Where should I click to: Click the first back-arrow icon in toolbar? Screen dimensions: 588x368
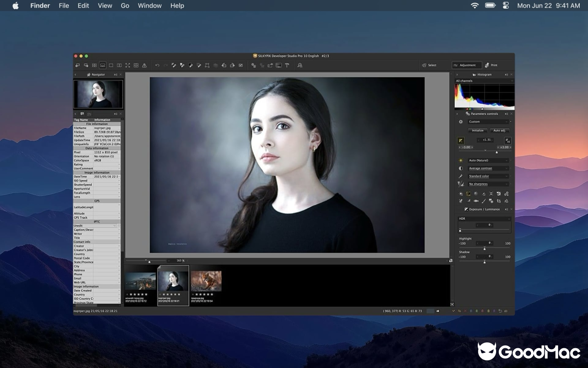(x=78, y=65)
